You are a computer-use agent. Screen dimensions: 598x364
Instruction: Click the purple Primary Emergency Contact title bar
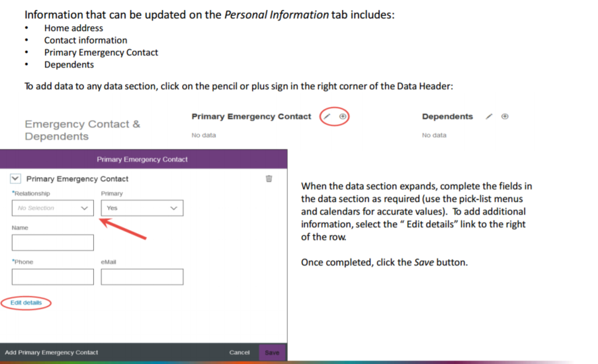(142, 159)
